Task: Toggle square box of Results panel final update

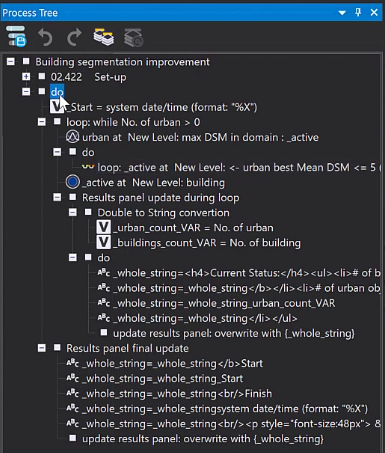Action: tap(57, 348)
